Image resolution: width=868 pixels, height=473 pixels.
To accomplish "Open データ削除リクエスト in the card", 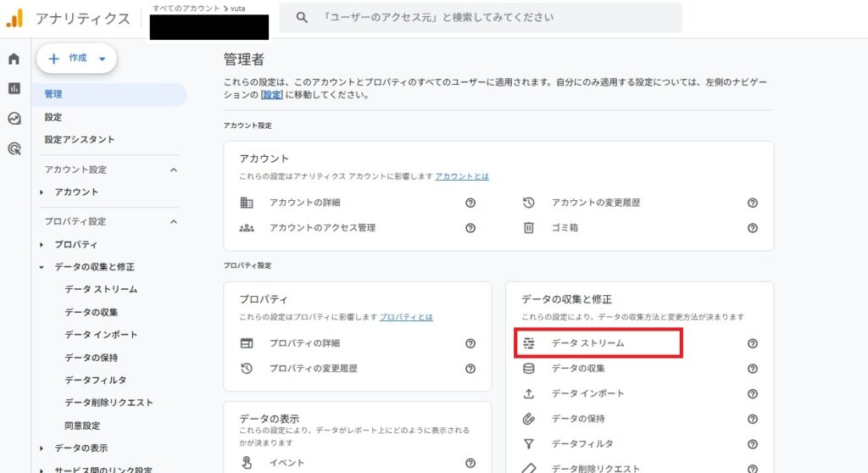I will [x=596, y=469].
